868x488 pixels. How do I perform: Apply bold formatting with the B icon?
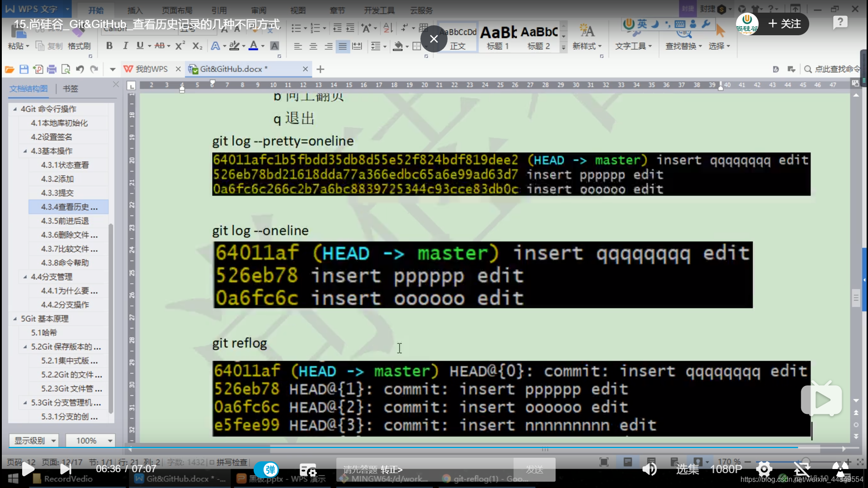[x=109, y=46]
